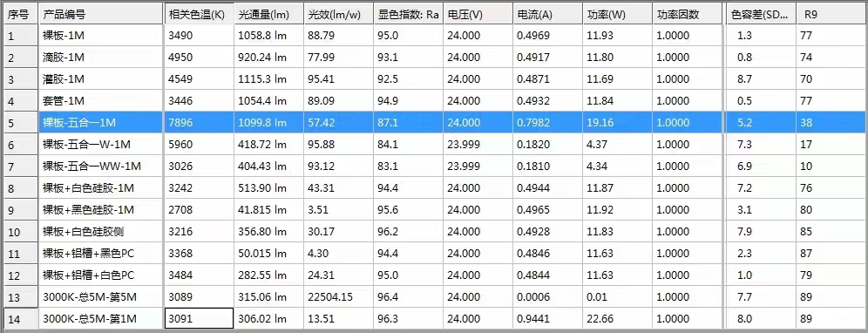Click the 产品编号 column header
Screen dimensions: 868x333
[101, 15]
